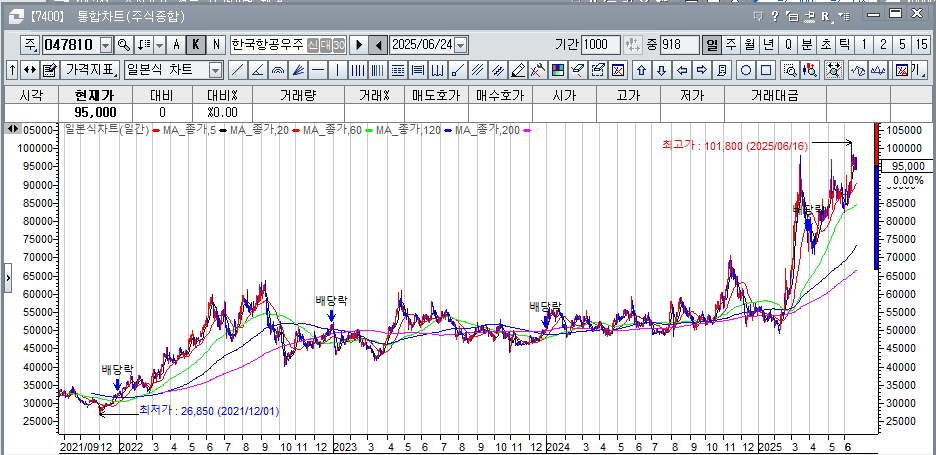Viewport: 936px width, 455px height.
Task: Choose the eraser tool in toolbar
Action: click(518, 70)
